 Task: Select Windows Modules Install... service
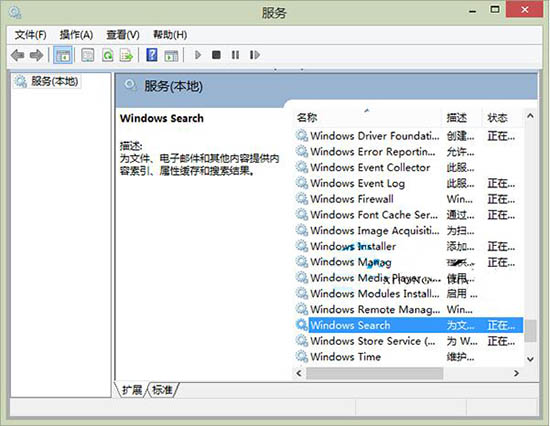pyautogui.click(x=375, y=293)
